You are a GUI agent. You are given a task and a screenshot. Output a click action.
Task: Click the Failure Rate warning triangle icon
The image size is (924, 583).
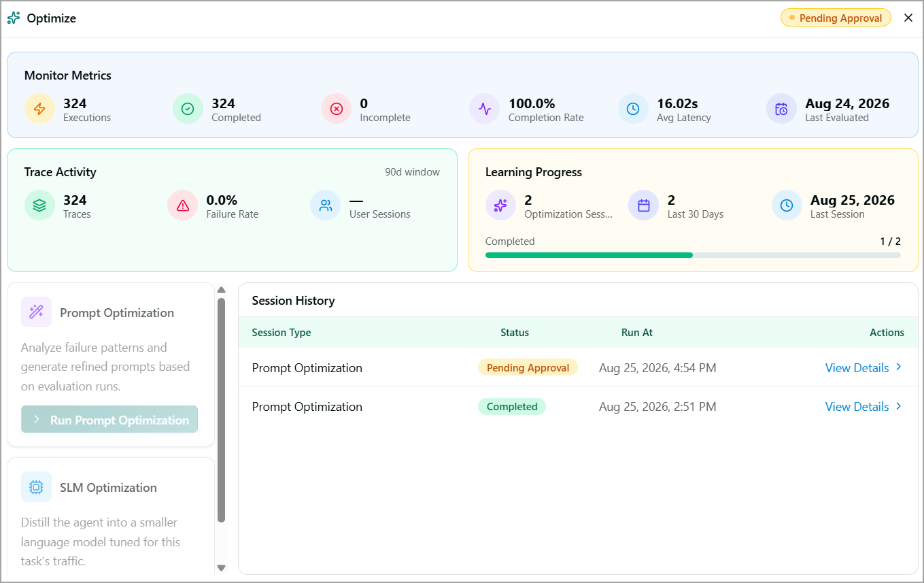[x=182, y=205]
